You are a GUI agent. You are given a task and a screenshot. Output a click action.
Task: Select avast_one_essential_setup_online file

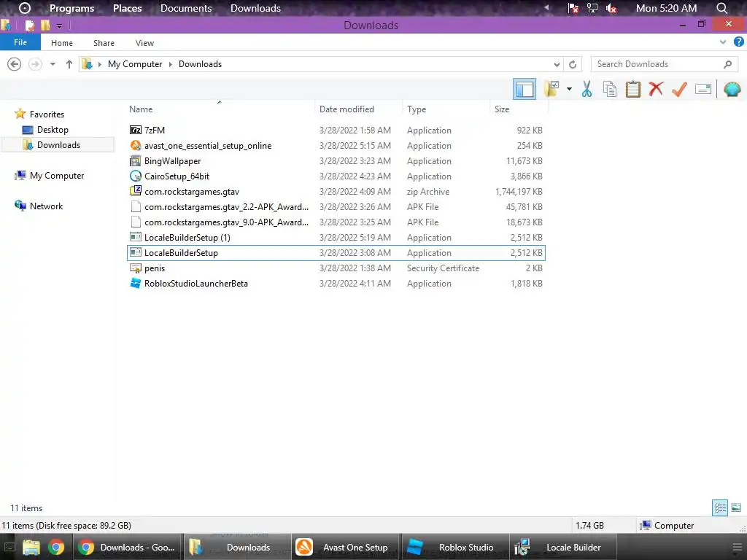pyautogui.click(x=336, y=145)
